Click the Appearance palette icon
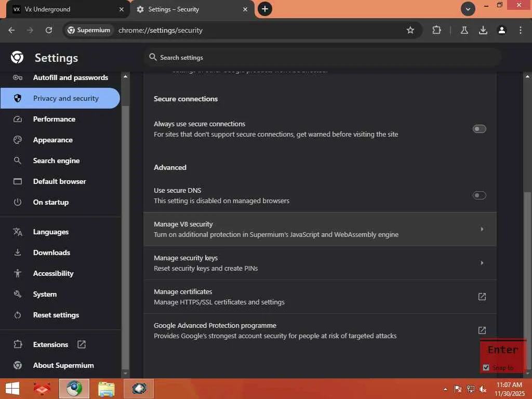Viewport: 532px width, 399px height. coord(18,140)
